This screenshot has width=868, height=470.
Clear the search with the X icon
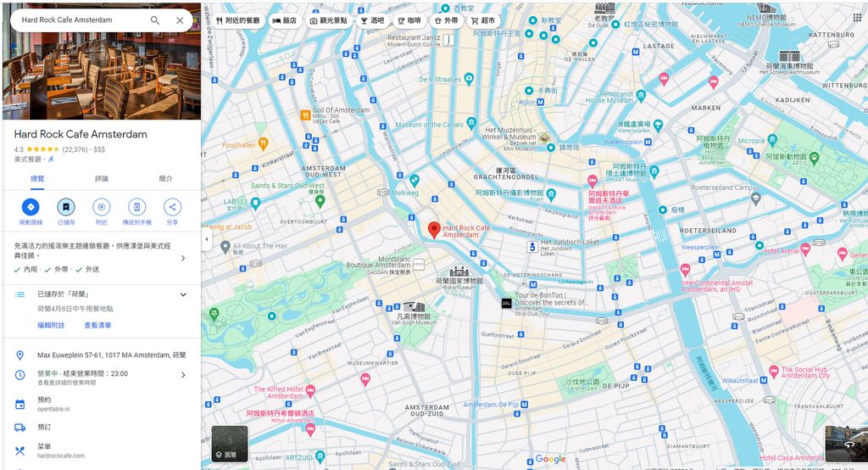pos(180,20)
